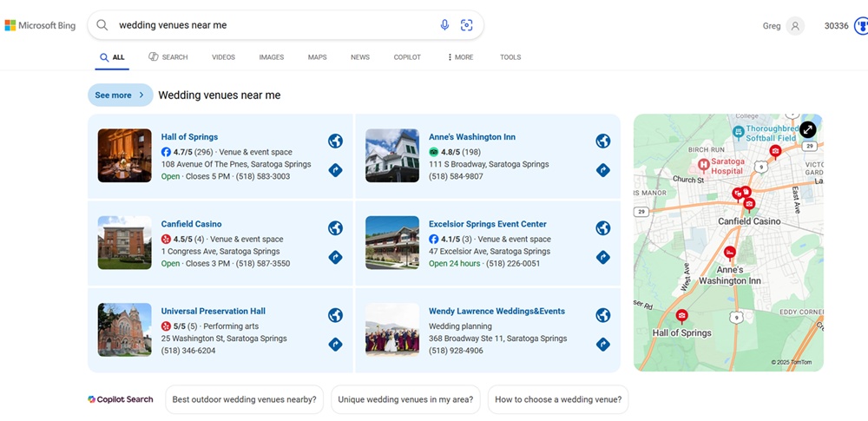This screenshot has height=421, width=868.
Task: Click Hall of Springs venue thumbnail
Action: [x=124, y=155]
